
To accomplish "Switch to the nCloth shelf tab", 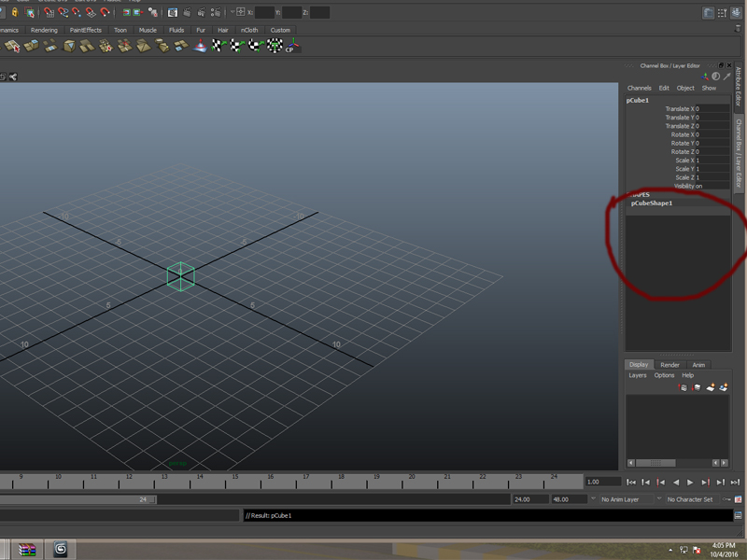I will point(248,30).
